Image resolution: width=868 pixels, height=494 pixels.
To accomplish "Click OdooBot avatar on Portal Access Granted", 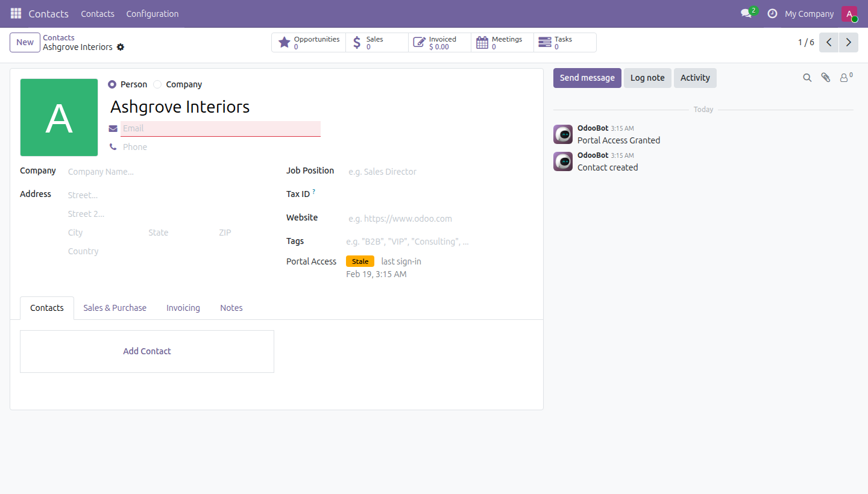I will click(563, 134).
